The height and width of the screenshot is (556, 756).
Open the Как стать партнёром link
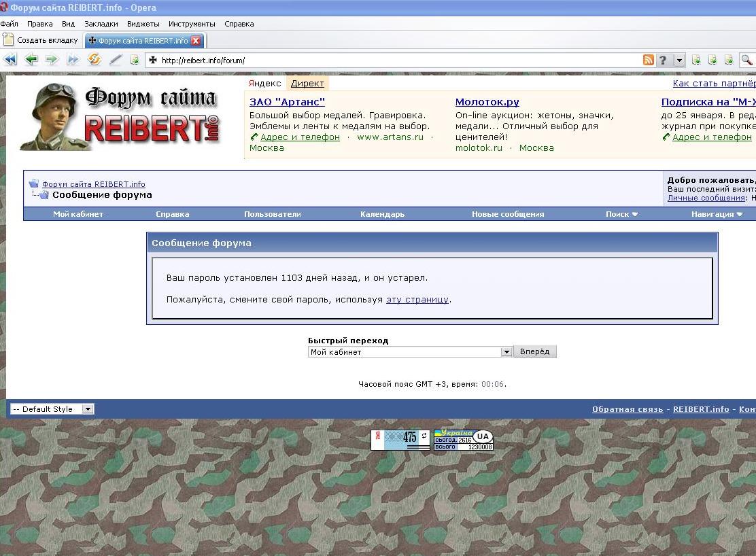(x=714, y=83)
